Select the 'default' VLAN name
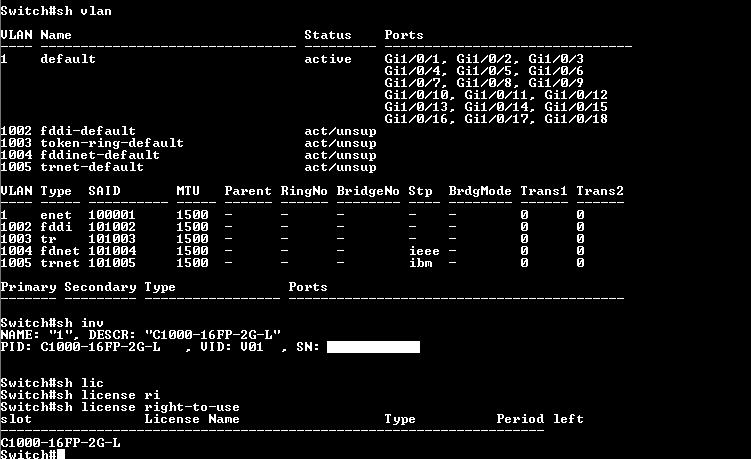The image size is (751, 459). tap(68, 59)
